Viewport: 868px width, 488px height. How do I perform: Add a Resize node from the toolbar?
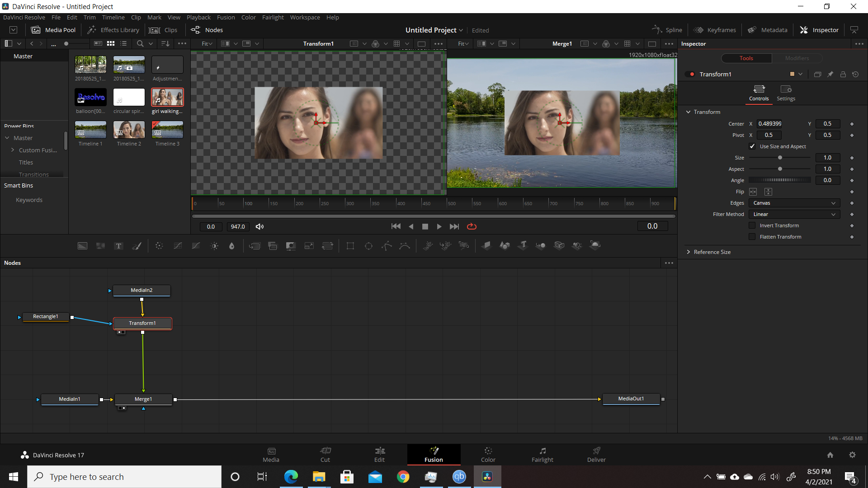309,246
